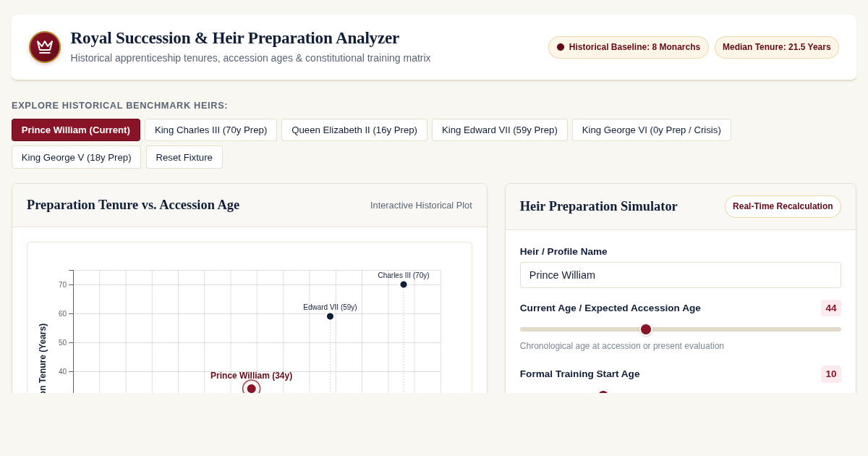Click Median Tenure: 21.5 Years badge
The height and width of the screenshot is (456, 868).
pyautogui.click(x=777, y=47)
